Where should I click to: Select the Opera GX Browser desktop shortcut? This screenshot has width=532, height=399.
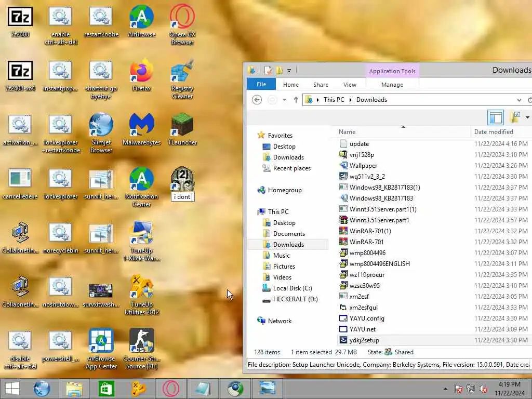click(x=182, y=24)
